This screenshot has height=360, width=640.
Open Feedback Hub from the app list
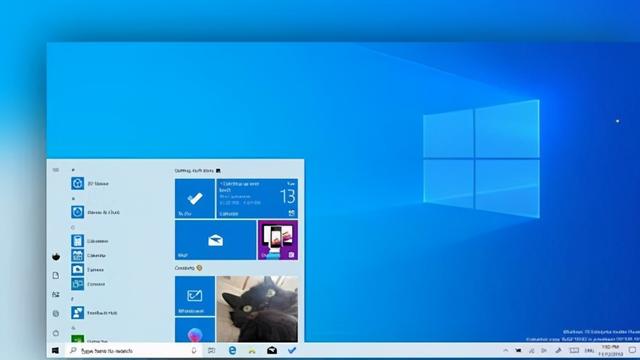[x=94, y=313]
